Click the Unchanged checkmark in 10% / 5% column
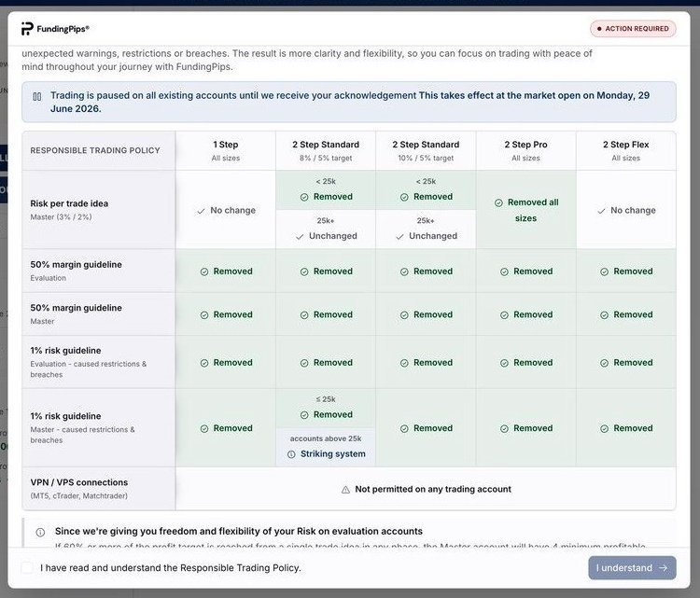Viewport: 700px width, 598px height. [399, 237]
